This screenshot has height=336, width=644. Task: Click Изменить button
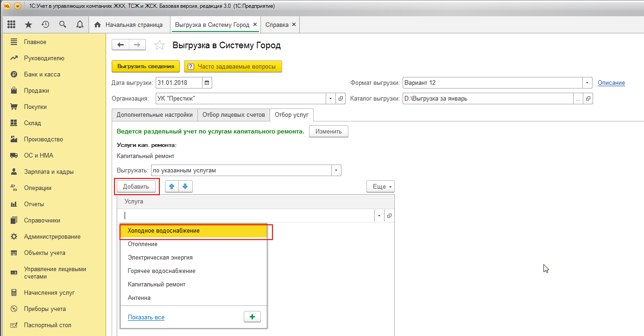coord(328,132)
